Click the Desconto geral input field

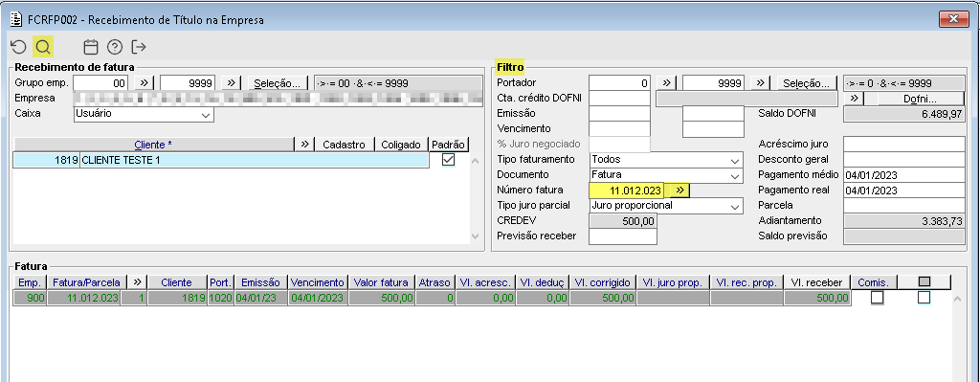coord(903,160)
